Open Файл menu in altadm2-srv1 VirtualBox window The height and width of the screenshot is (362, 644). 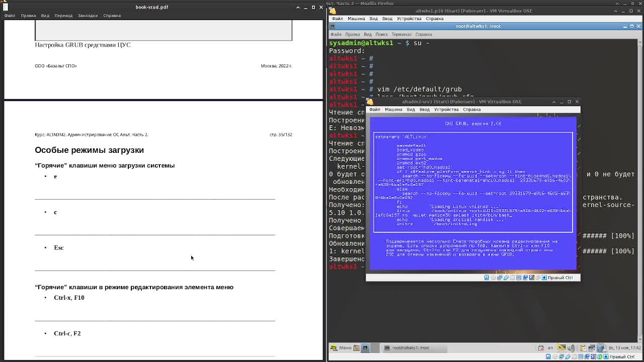[x=374, y=110]
